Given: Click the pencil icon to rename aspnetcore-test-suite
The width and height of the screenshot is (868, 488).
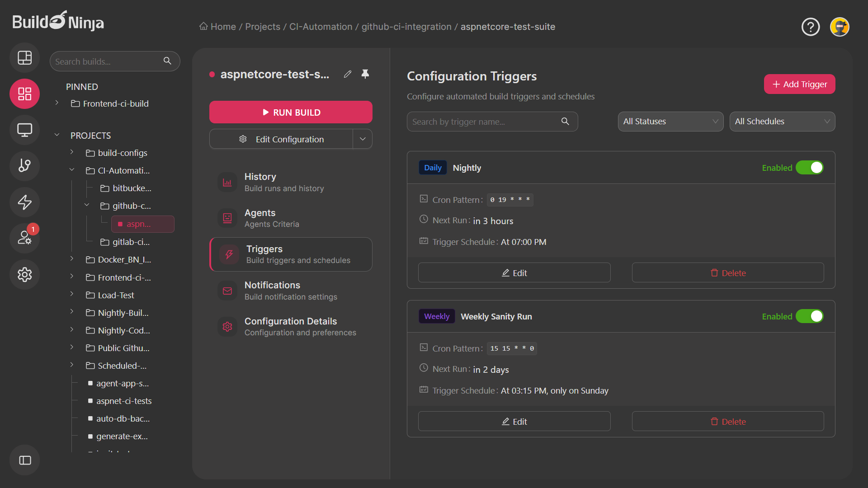Looking at the screenshot, I should pos(348,74).
